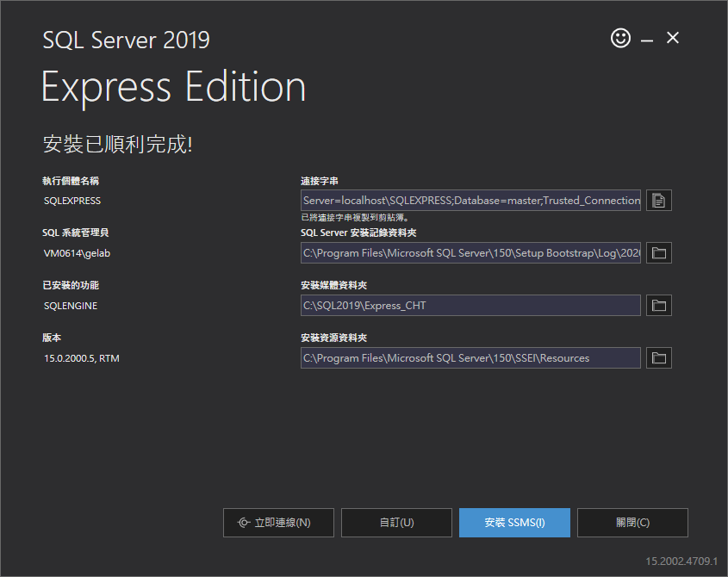This screenshot has width=728, height=577.
Task: Click the 連接字串 label
Action: pyautogui.click(x=320, y=181)
